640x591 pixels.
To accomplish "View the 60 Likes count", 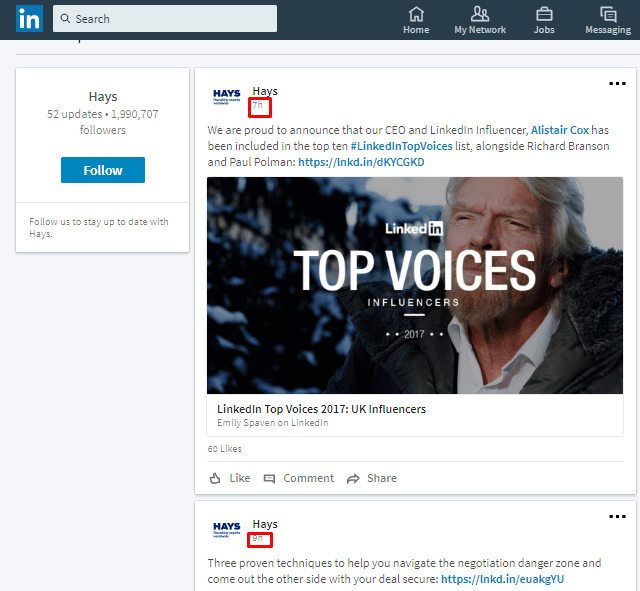I will 225,449.
